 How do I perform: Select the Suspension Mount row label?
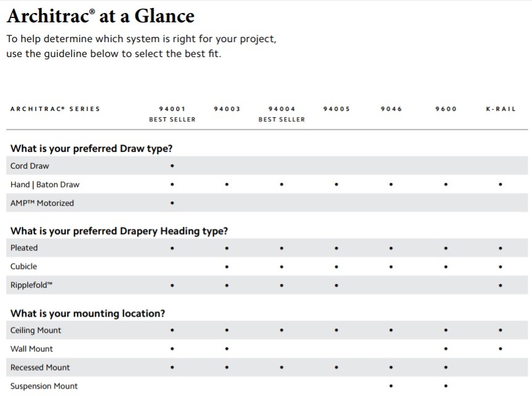pyautogui.click(x=44, y=386)
